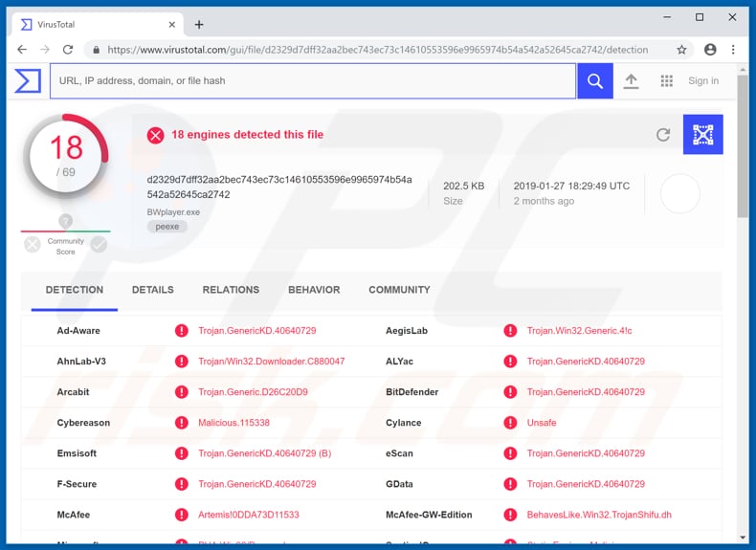Click the BitDefender engine name
This screenshot has height=550, width=756.
(x=411, y=392)
